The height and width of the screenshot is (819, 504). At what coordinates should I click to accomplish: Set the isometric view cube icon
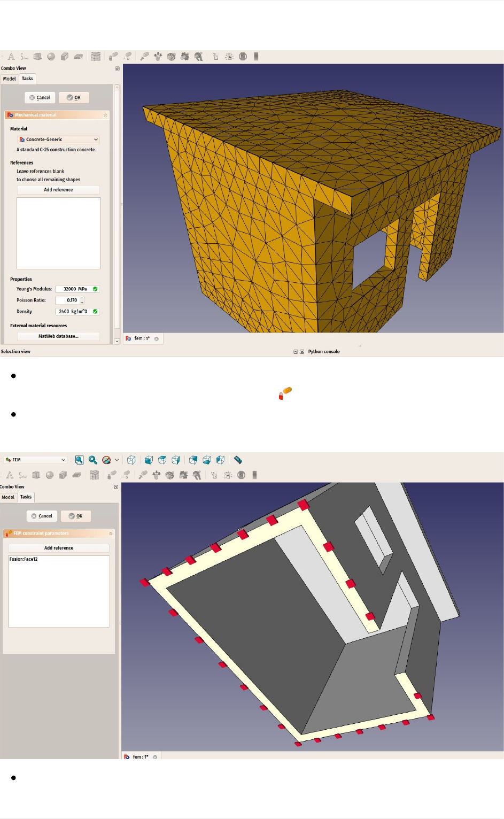point(131,460)
